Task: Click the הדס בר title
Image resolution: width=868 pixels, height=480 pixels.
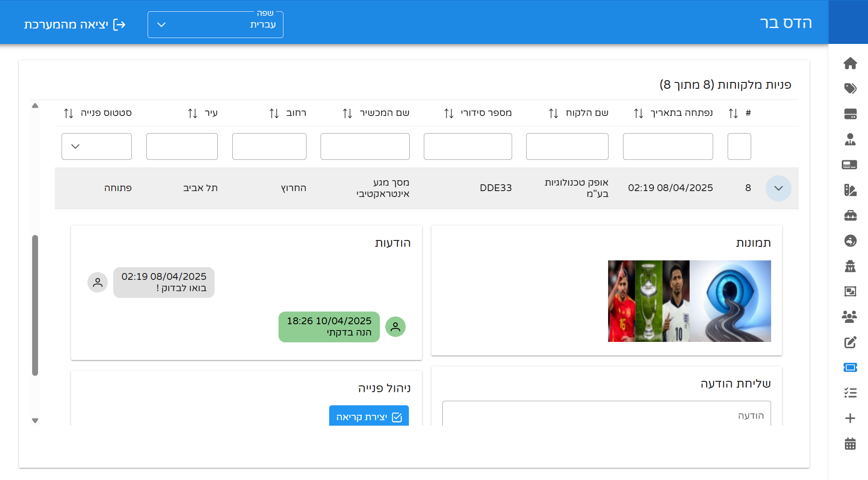Action: (786, 23)
